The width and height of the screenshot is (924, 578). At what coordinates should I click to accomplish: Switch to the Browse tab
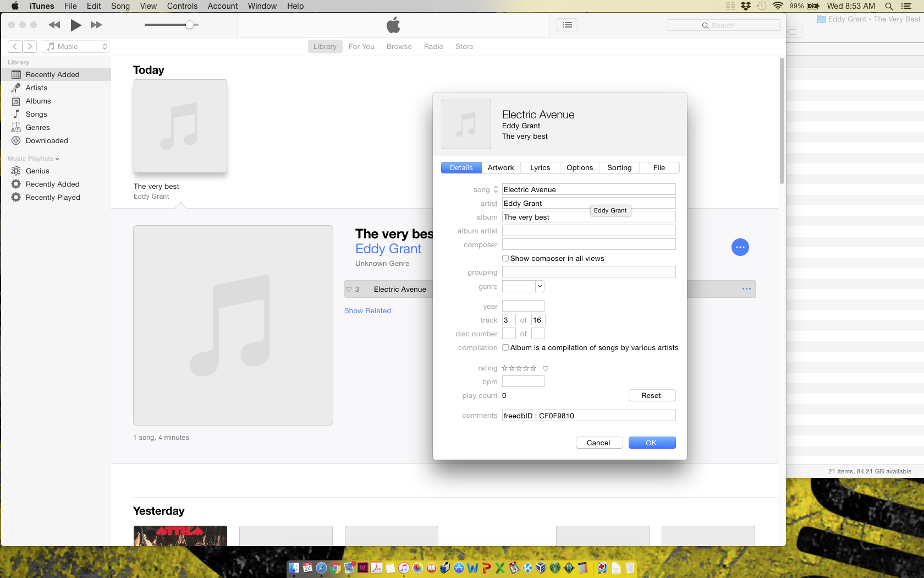tap(399, 47)
